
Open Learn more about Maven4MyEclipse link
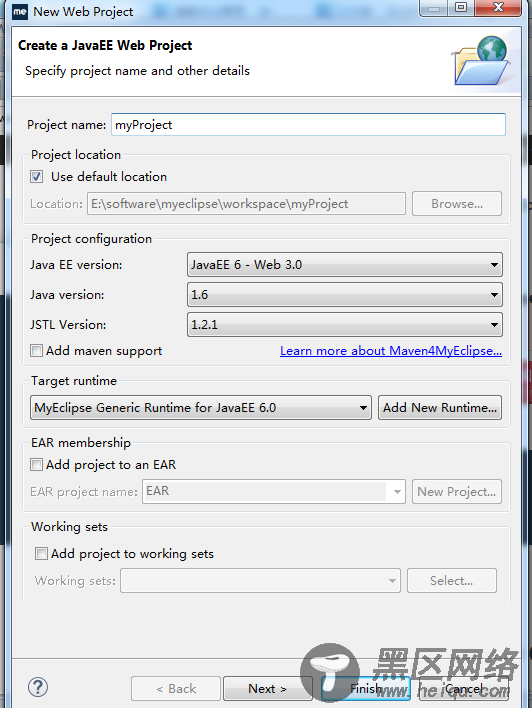[x=391, y=351]
